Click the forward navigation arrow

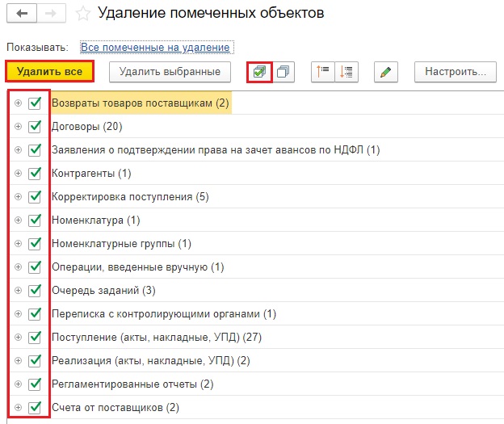click(x=50, y=14)
